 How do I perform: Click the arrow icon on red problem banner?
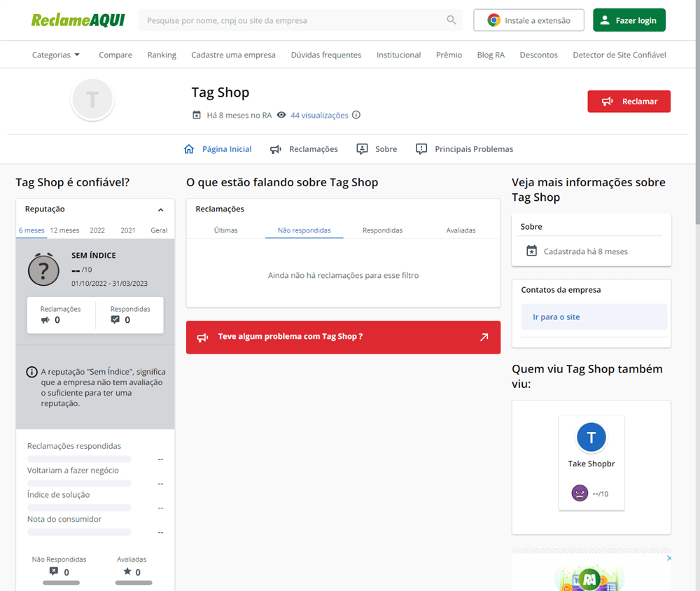484,338
